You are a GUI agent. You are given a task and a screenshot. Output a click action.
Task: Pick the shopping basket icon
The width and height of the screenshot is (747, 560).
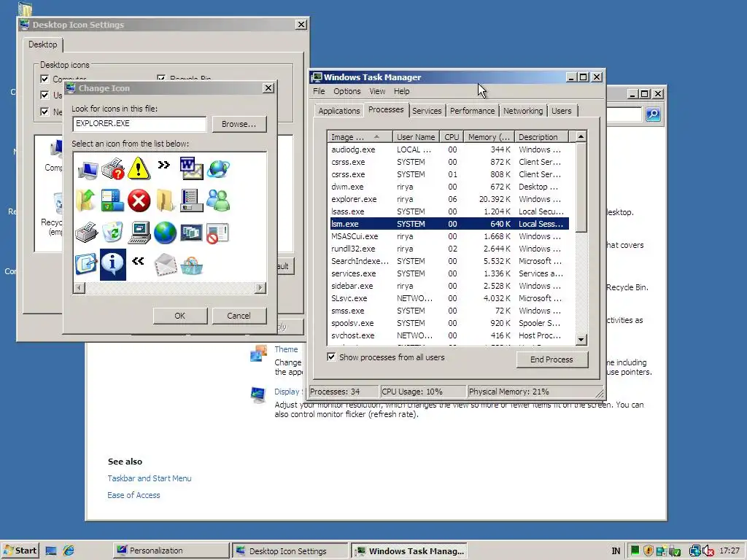point(192,265)
